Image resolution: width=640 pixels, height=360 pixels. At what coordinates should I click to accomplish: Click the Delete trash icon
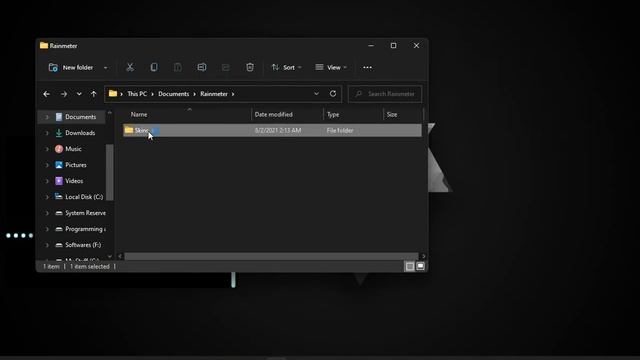250,67
